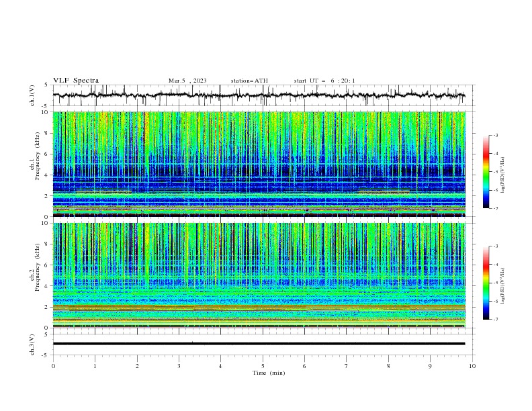Click the "ch.3(V)" axis label
The image size is (532, 411).
32,345
